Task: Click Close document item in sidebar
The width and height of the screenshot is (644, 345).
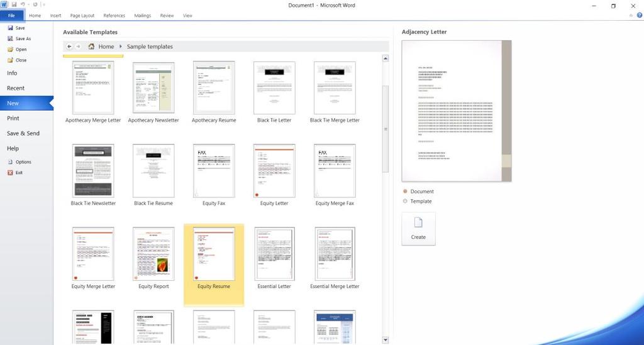Action: (x=17, y=60)
